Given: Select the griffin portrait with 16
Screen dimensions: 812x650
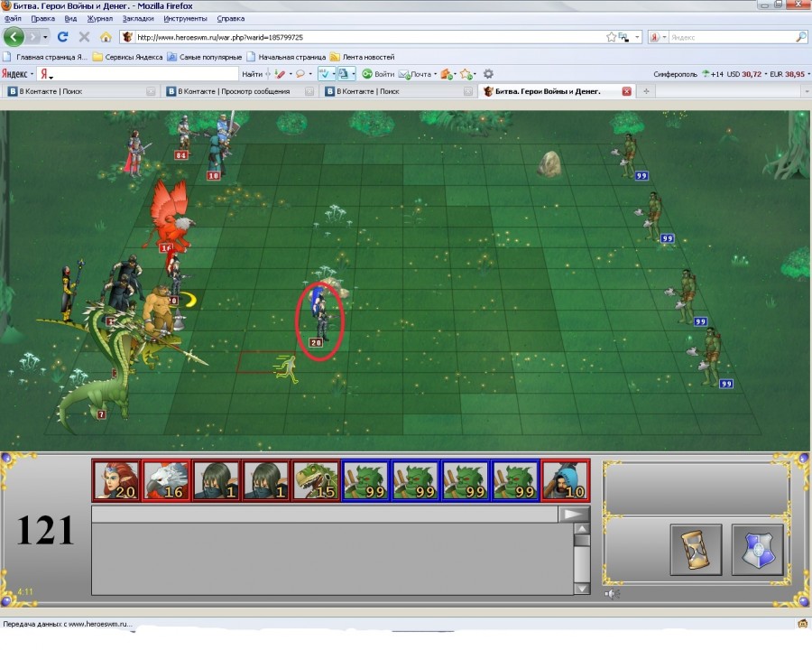Looking at the screenshot, I should [x=166, y=480].
